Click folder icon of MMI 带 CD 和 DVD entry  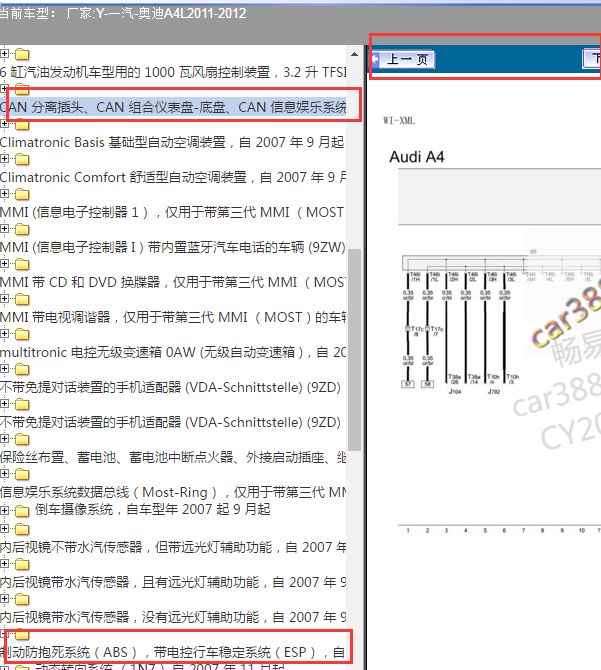[22, 265]
